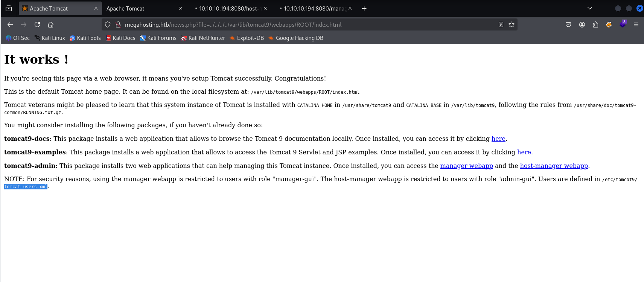Go forward with the forward arrow

[x=24, y=24]
